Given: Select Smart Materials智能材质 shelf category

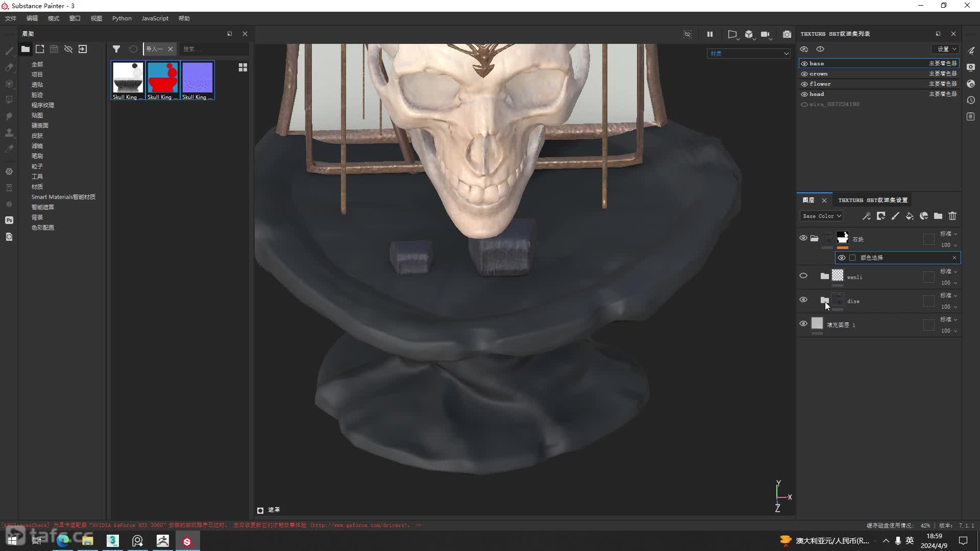Looking at the screenshot, I should click(63, 197).
